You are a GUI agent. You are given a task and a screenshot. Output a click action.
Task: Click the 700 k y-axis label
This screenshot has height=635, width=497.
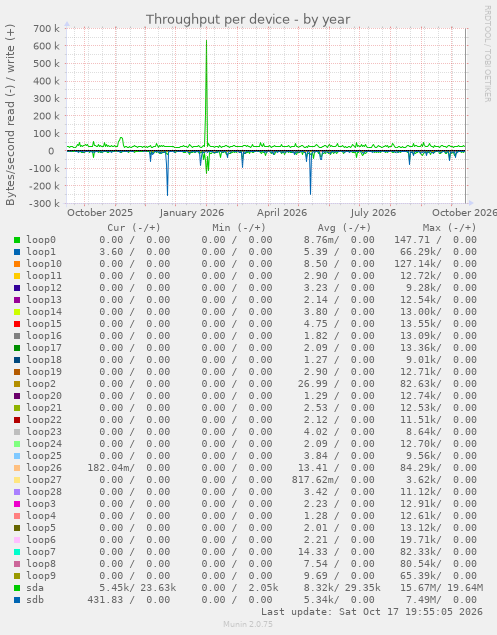(x=47, y=29)
